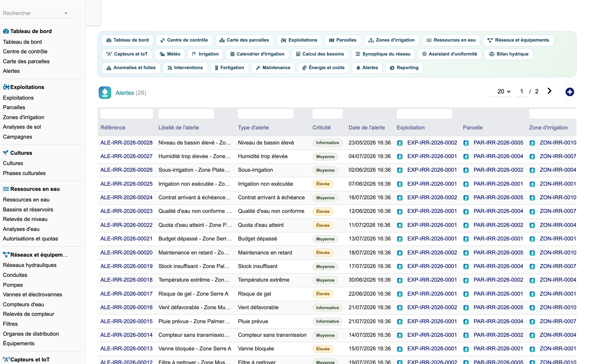This screenshot has width=589, height=364.
Task: Open parcelle icon in ALE-IRR-2026-00015 row
Action: (x=466, y=321)
